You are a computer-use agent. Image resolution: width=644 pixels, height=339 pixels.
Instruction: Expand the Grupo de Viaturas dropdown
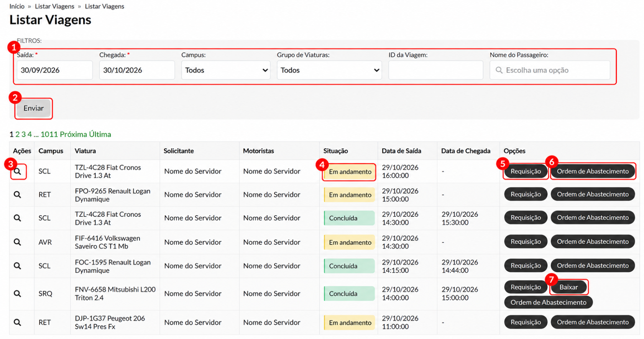tap(329, 70)
